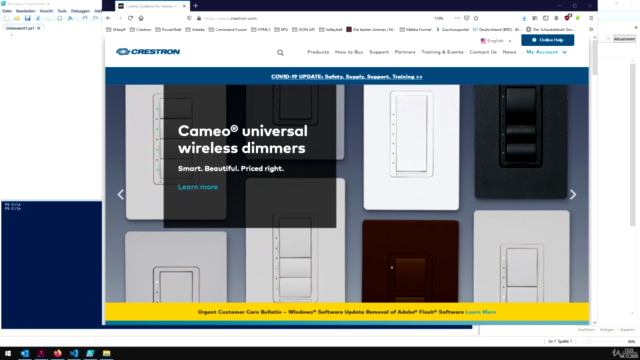
Task: Select the Unbenannt1.ps1 tab
Action: [20, 28]
